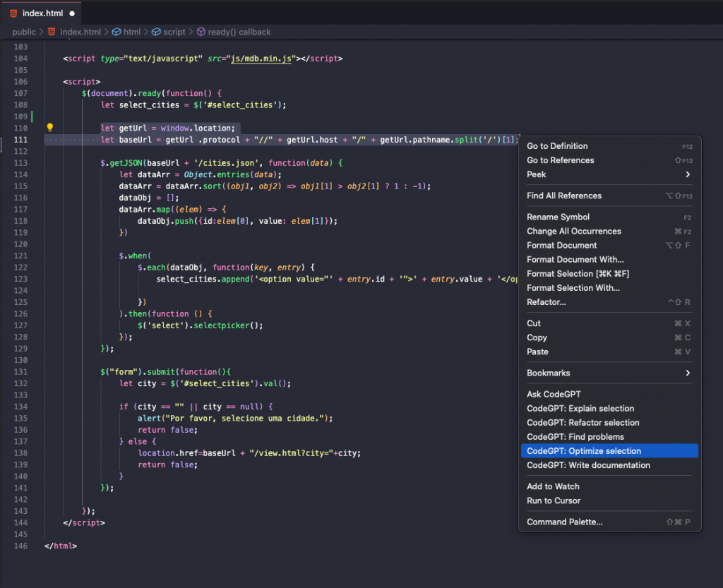The height and width of the screenshot is (588, 723).
Task: Open Command Palette... from context menu
Action: [609, 522]
